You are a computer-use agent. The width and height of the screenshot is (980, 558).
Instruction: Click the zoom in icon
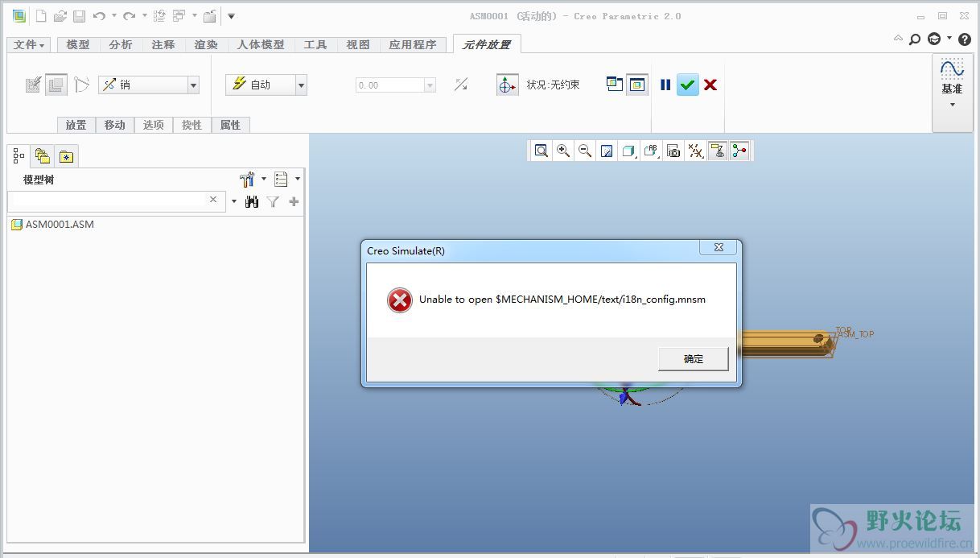[x=563, y=151]
